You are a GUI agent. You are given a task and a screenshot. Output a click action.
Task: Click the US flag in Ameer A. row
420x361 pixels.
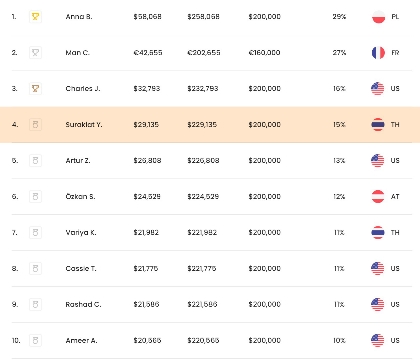pos(377,340)
